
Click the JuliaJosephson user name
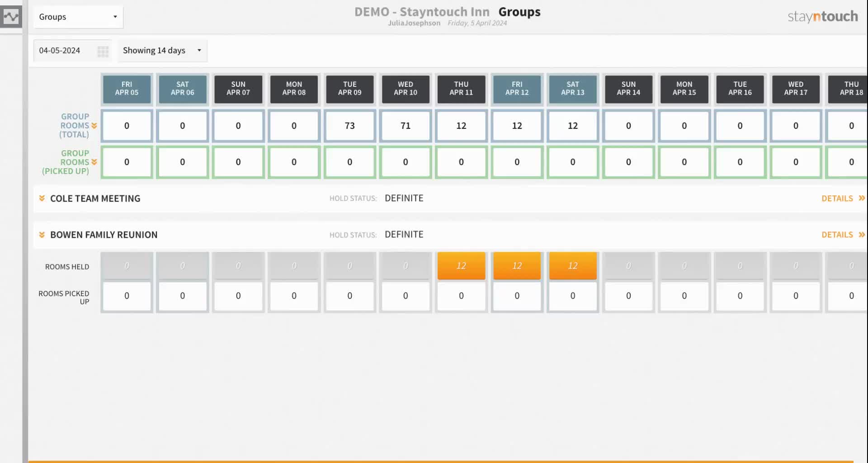pyautogui.click(x=414, y=23)
